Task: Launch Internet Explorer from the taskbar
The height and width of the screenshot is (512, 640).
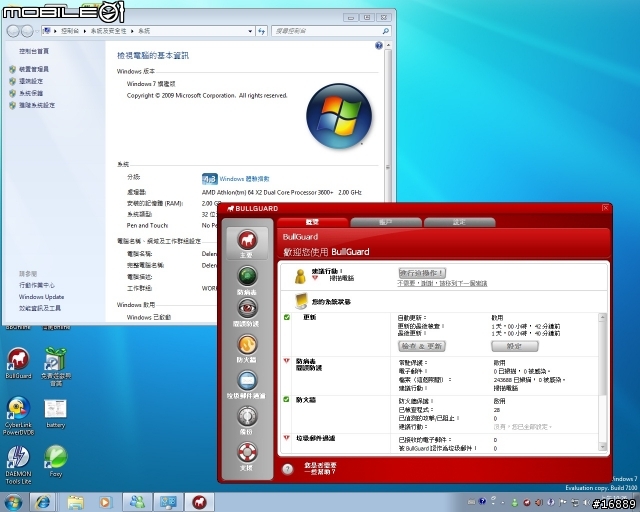Action: (x=43, y=502)
